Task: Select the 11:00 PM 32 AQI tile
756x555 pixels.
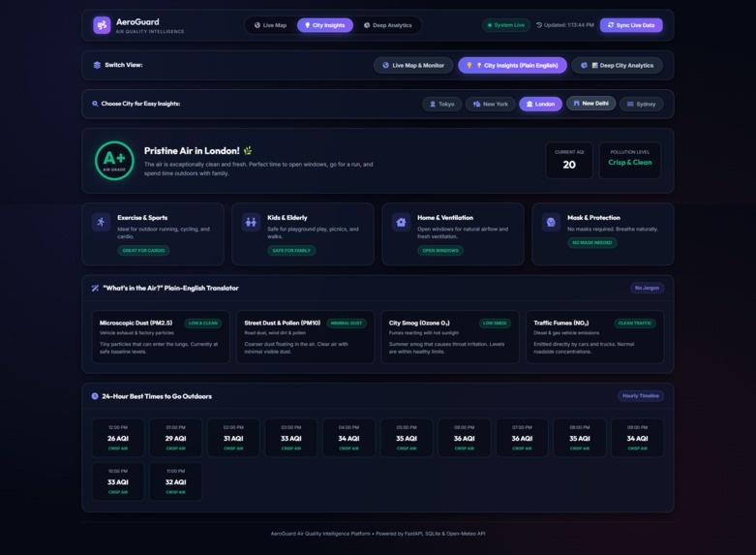Action: tap(175, 481)
